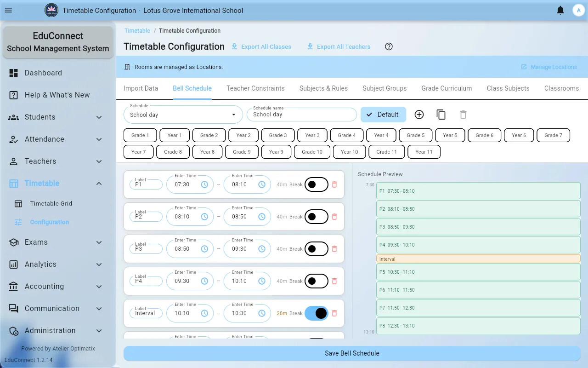The image size is (588, 368).
Task: Toggle Break switch for P3
Action: (317, 249)
